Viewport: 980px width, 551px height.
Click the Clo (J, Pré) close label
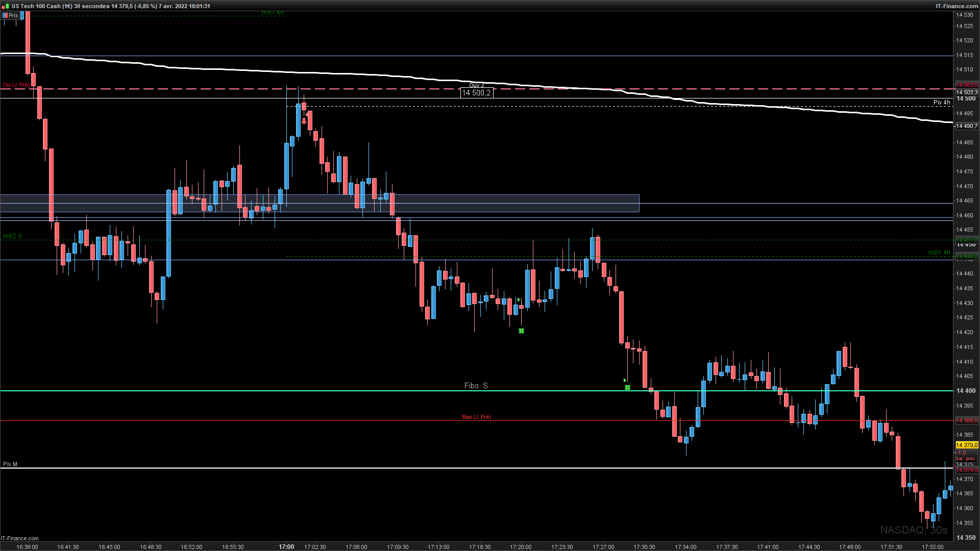tap(16, 85)
